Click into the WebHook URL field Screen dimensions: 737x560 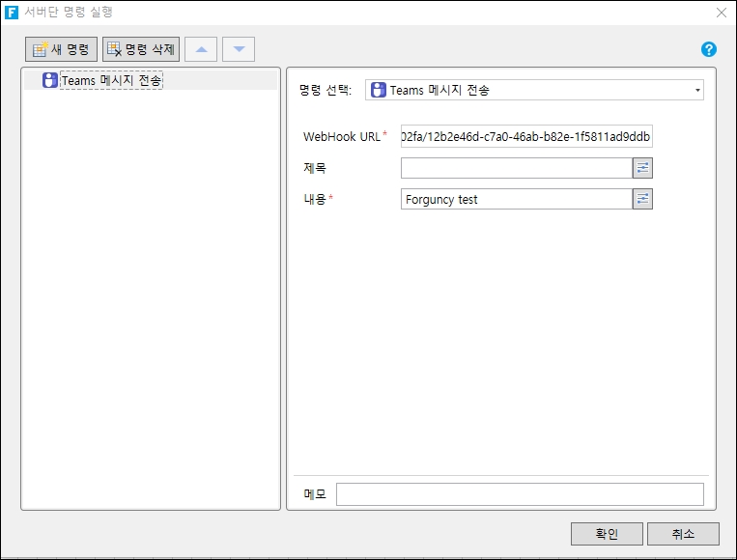tap(526, 137)
